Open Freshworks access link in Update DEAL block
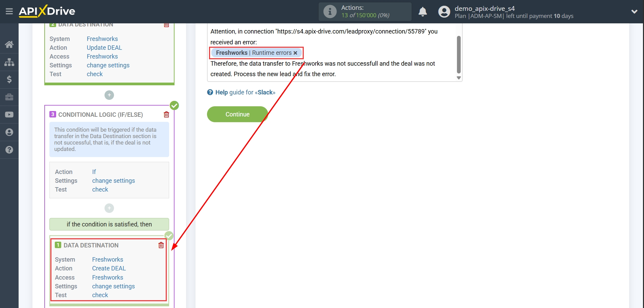 102,57
